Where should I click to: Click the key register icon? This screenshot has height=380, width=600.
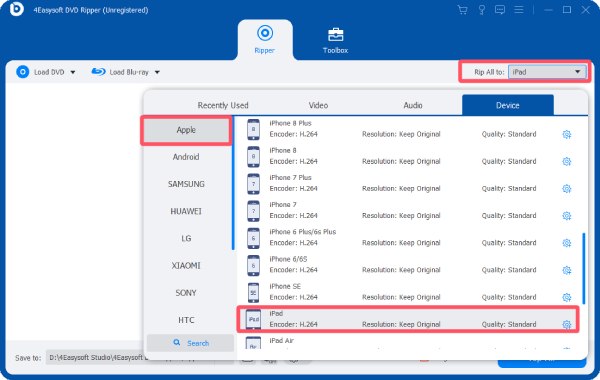pos(481,10)
